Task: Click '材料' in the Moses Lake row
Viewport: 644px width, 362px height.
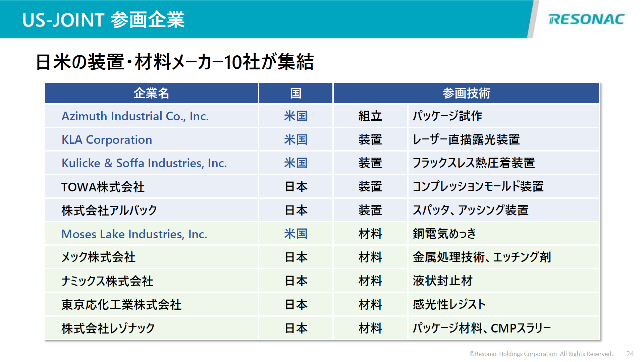Action: tap(370, 234)
